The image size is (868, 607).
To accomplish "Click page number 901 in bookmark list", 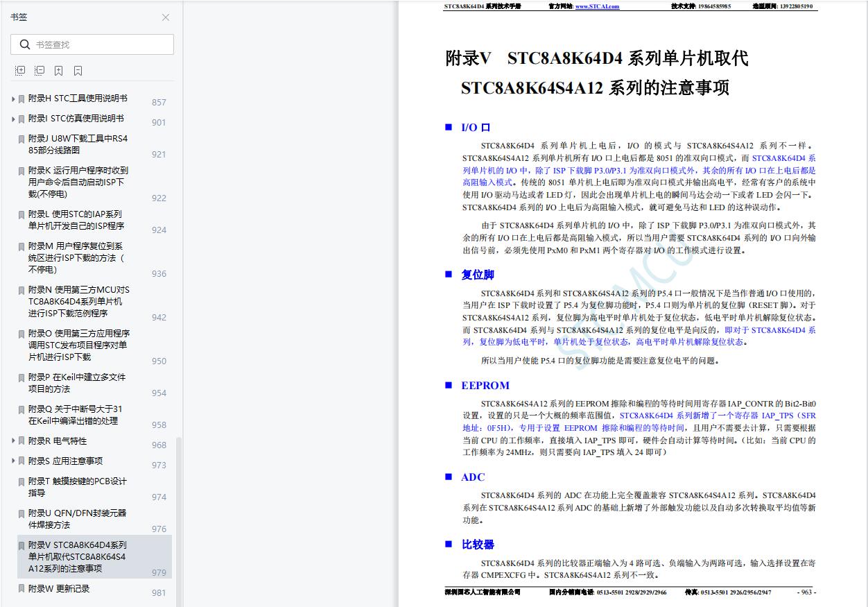I will coord(159,123).
